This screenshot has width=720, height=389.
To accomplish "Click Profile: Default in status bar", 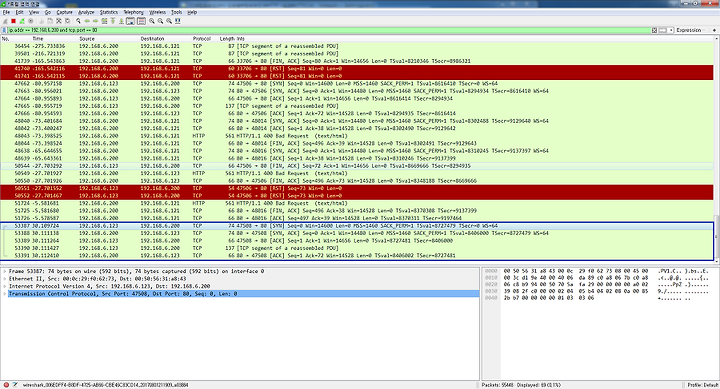I will 703,385.
